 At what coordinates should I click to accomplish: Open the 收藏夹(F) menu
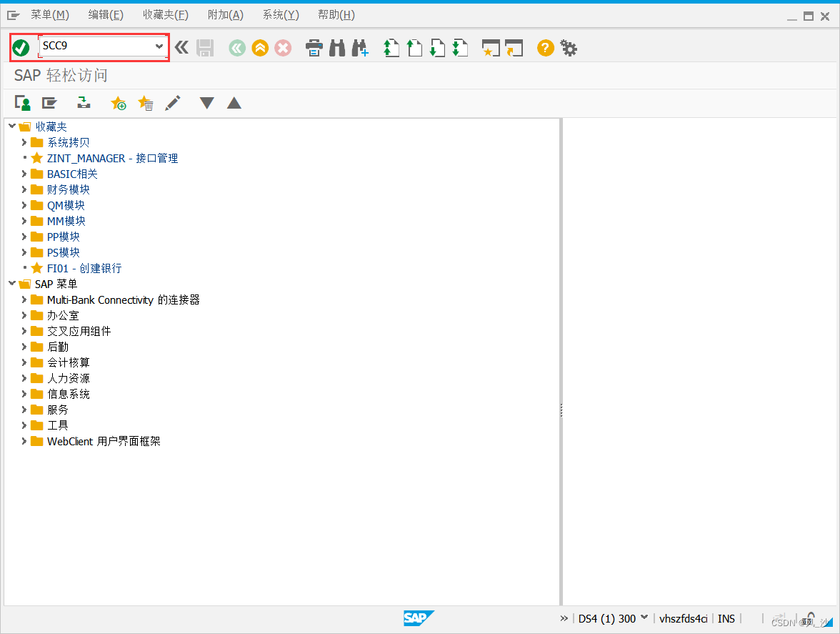coord(166,15)
